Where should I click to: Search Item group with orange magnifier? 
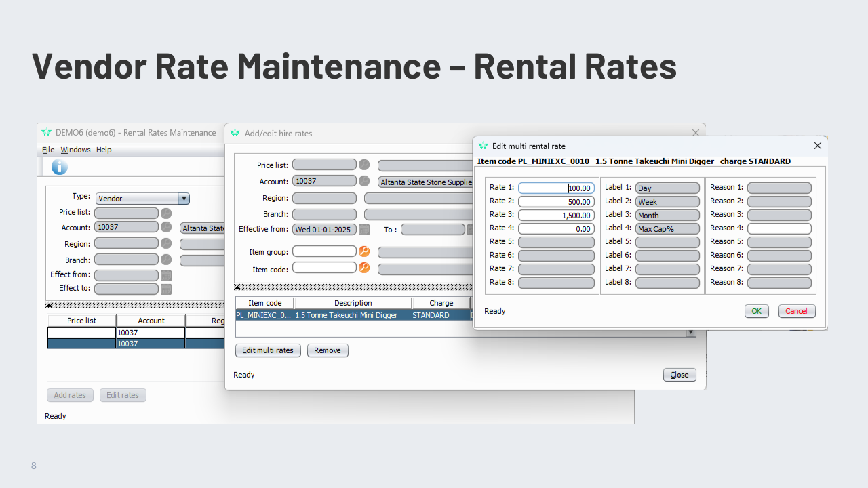point(364,251)
